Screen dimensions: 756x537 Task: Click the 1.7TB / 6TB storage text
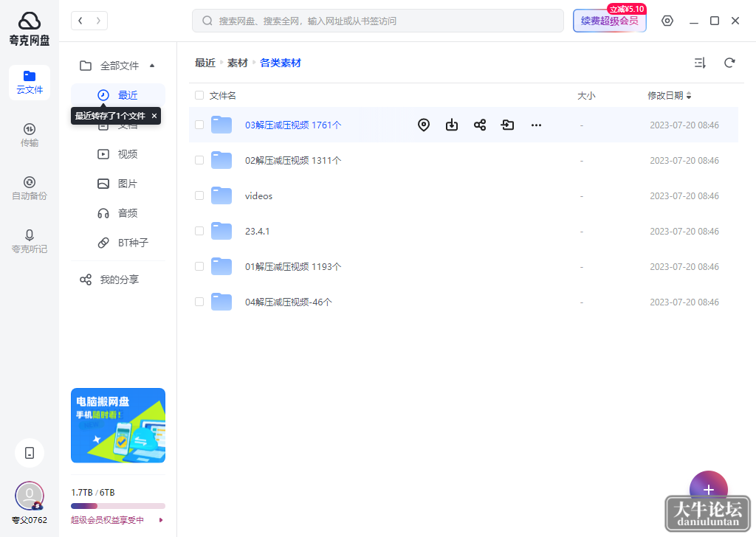(x=92, y=492)
